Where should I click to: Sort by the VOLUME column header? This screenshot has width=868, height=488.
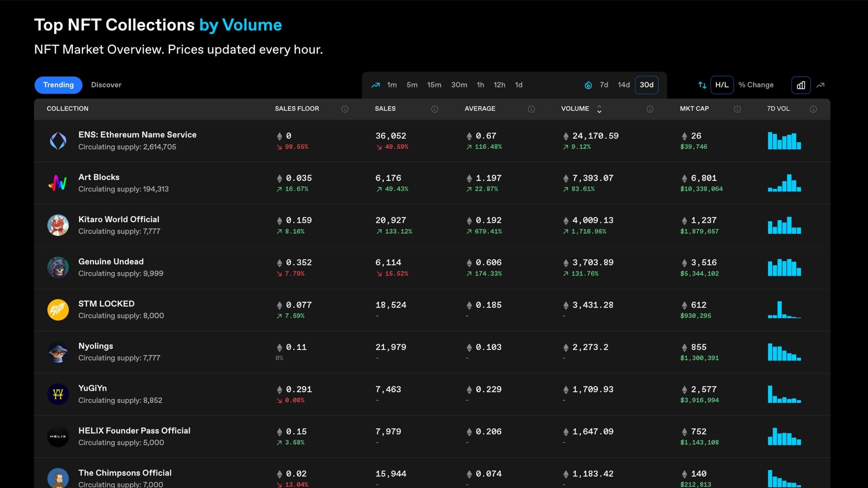[575, 109]
